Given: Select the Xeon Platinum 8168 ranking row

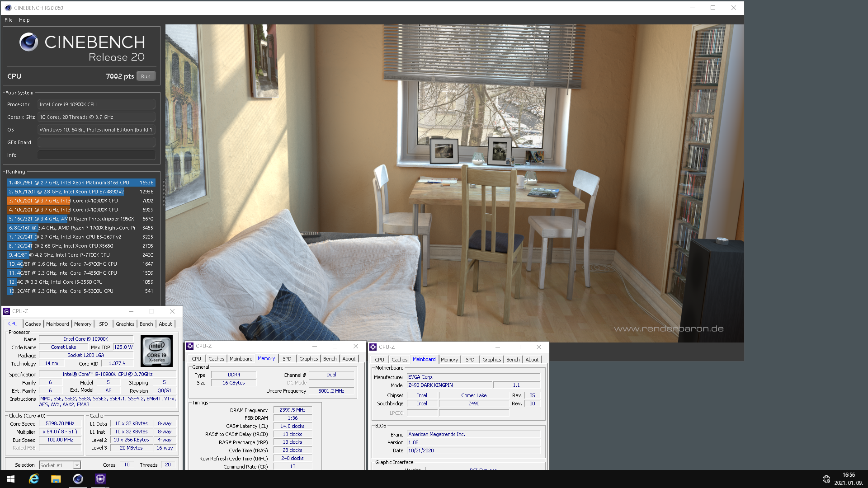Looking at the screenshot, I should pos(81,183).
